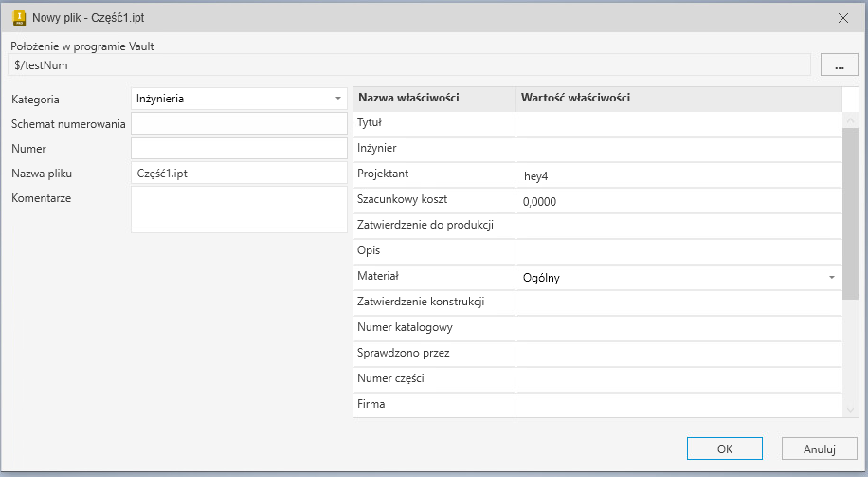
Task: Click the Tytuł property value cell
Action: point(678,123)
